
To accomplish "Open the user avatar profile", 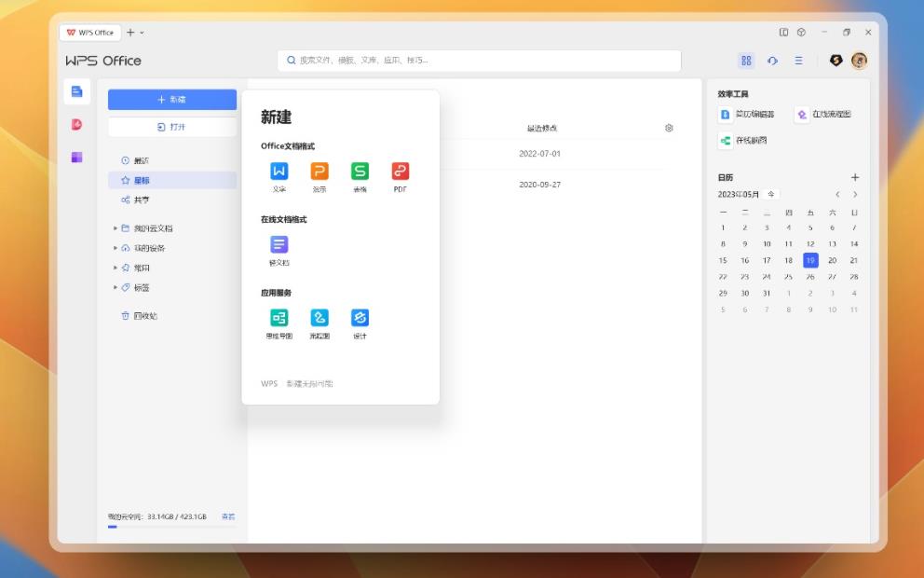I will click(x=859, y=61).
